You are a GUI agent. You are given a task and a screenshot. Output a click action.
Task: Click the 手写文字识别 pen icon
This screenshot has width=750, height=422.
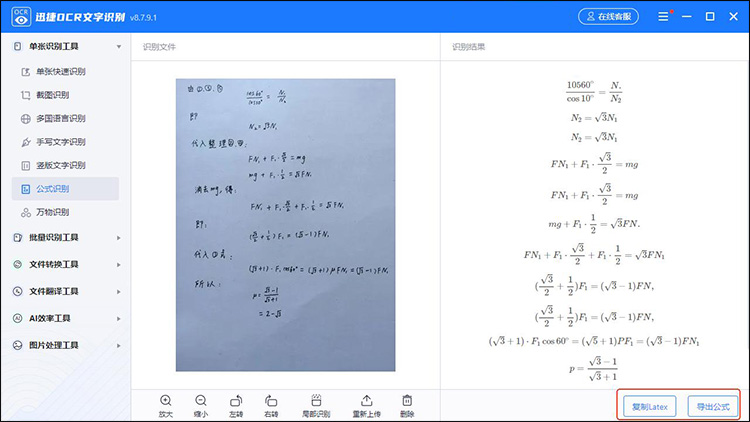[x=26, y=142]
